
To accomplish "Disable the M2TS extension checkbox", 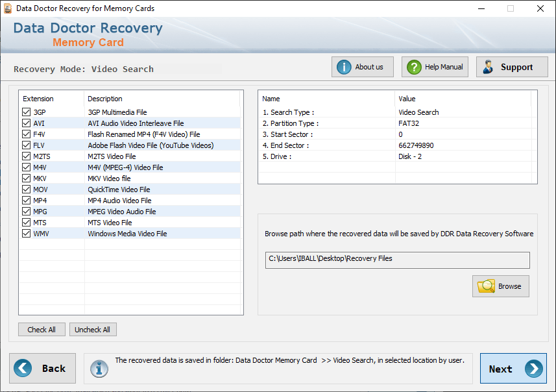I will [26, 156].
